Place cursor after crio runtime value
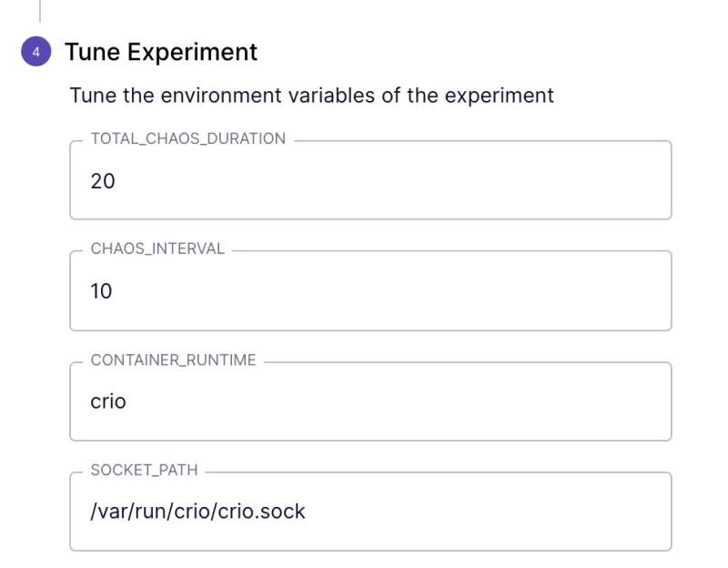 coord(128,401)
